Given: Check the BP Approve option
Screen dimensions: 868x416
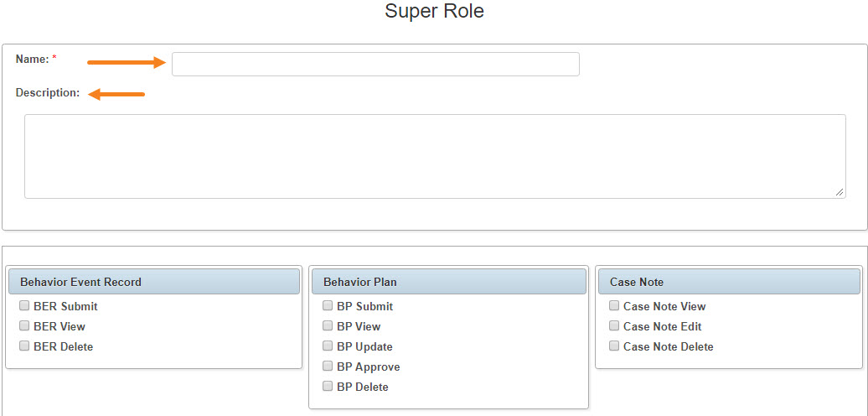Looking at the screenshot, I should [328, 367].
